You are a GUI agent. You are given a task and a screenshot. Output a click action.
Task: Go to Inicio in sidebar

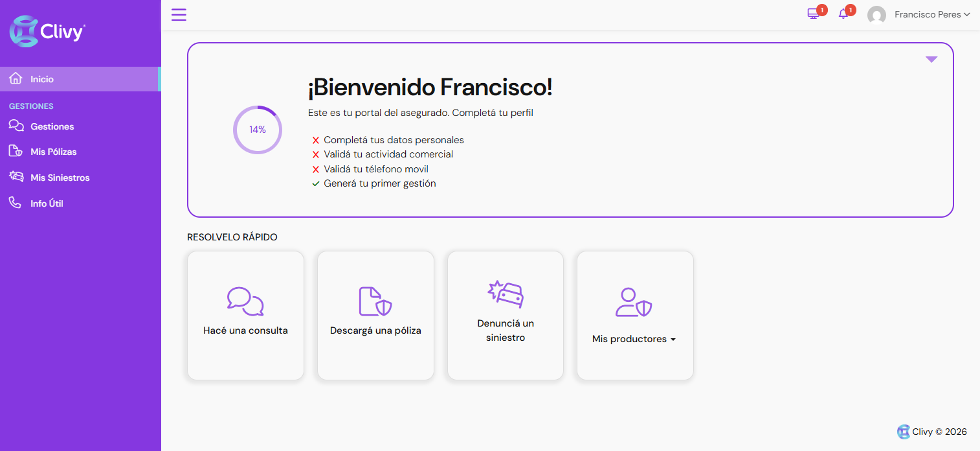[x=42, y=79]
